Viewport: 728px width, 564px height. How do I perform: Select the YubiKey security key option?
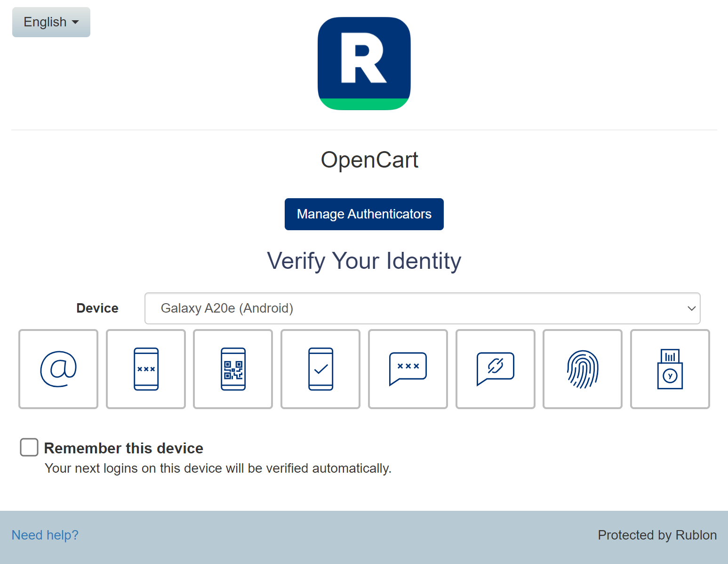click(670, 369)
